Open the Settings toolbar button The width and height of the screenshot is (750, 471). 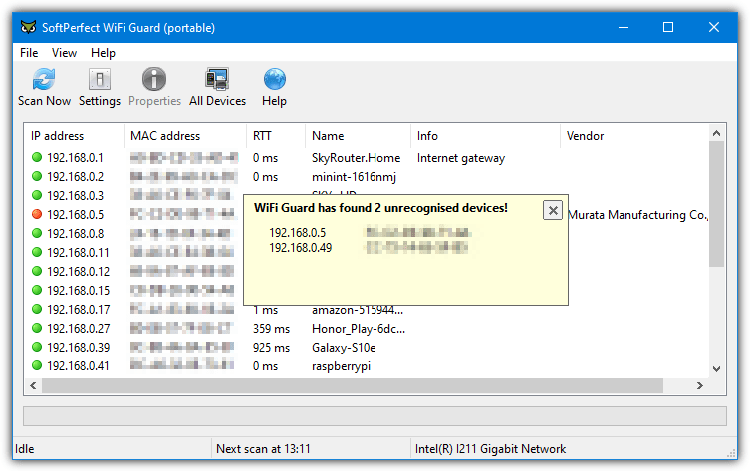pos(99,88)
